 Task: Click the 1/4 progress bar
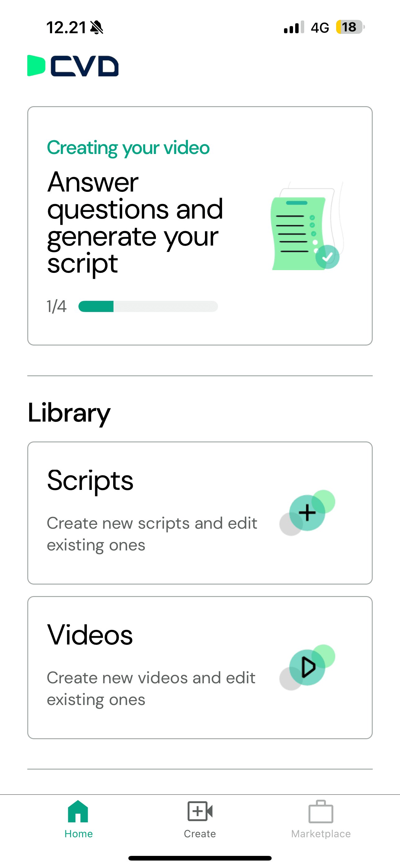click(148, 306)
